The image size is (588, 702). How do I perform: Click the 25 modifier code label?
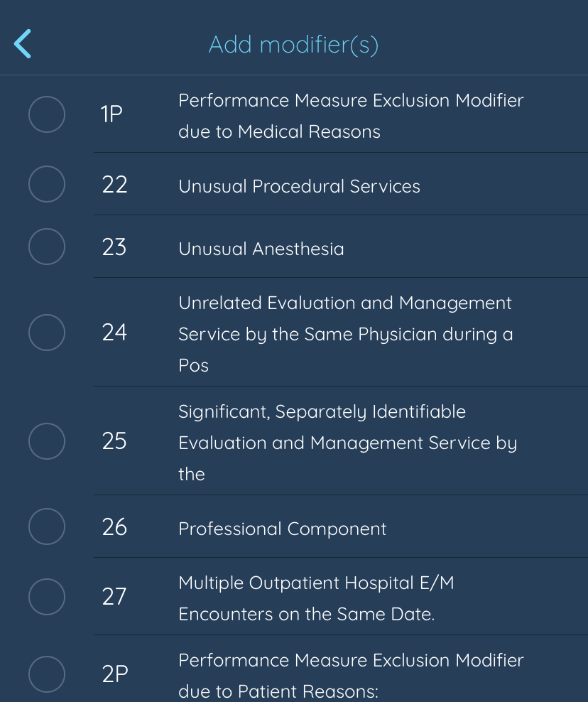114,441
